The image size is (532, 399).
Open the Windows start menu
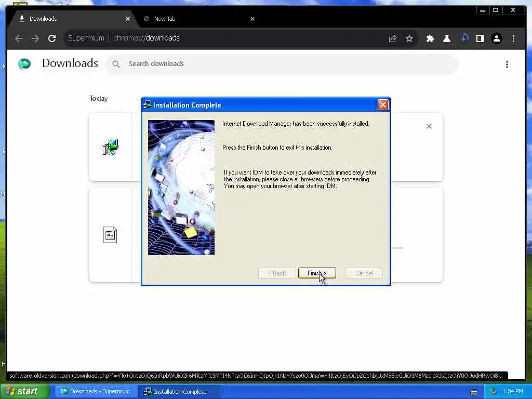point(24,391)
